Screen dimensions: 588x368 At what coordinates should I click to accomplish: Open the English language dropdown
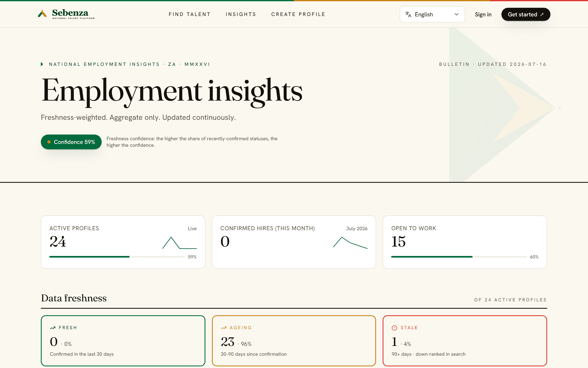(432, 14)
